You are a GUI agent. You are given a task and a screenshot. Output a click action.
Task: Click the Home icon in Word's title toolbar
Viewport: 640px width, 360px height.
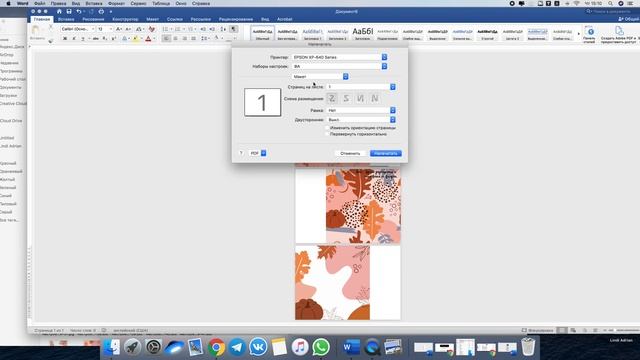(59, 11)
